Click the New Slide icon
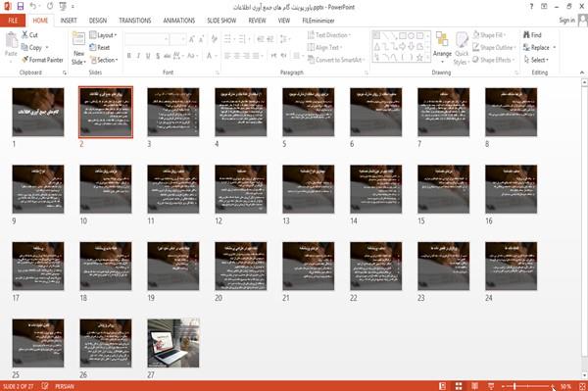Viewport: 588px width, 391px height. coord(78,39)
